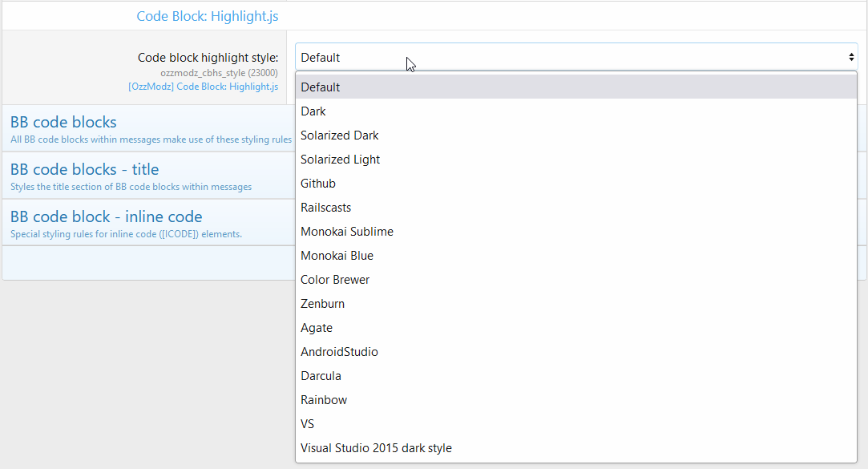
Task: Choose the Dark highlight style
Action: coord(313,111)
